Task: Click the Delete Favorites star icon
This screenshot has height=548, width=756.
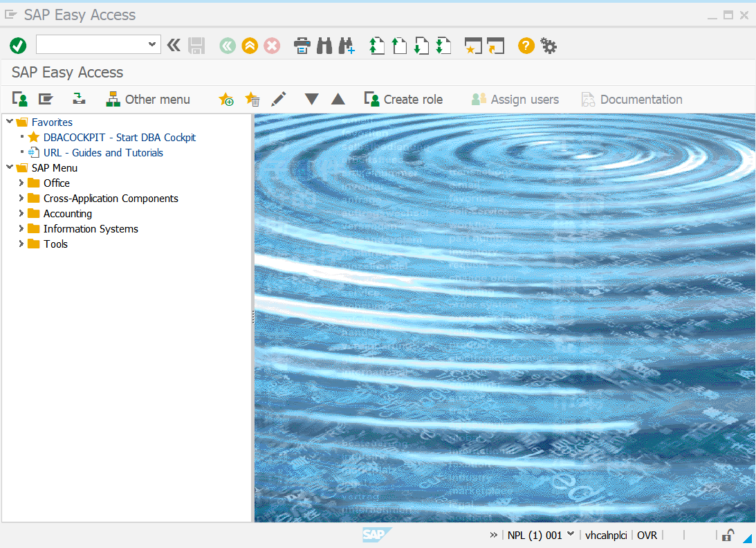Action: (252, 99)
